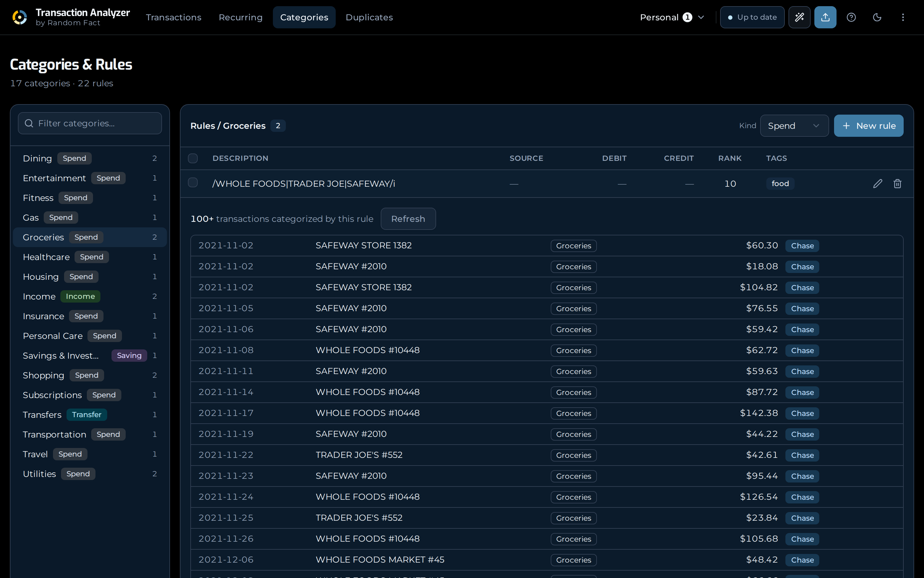Click the Chase tag on $126.54 row

pyautogui.click(x=802, y=497)
